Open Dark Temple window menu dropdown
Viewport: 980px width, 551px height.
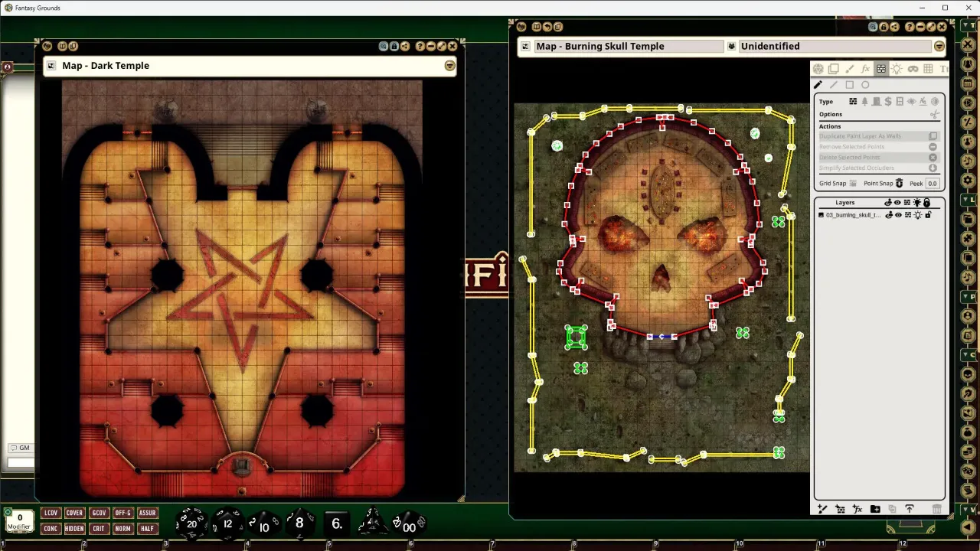(449, 66)
